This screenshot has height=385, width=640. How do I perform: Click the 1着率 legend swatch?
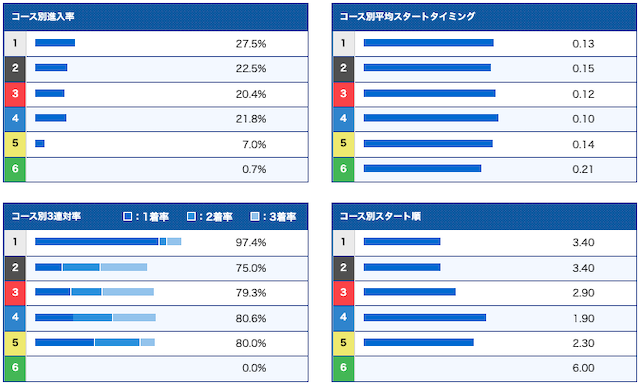point(127,216)
